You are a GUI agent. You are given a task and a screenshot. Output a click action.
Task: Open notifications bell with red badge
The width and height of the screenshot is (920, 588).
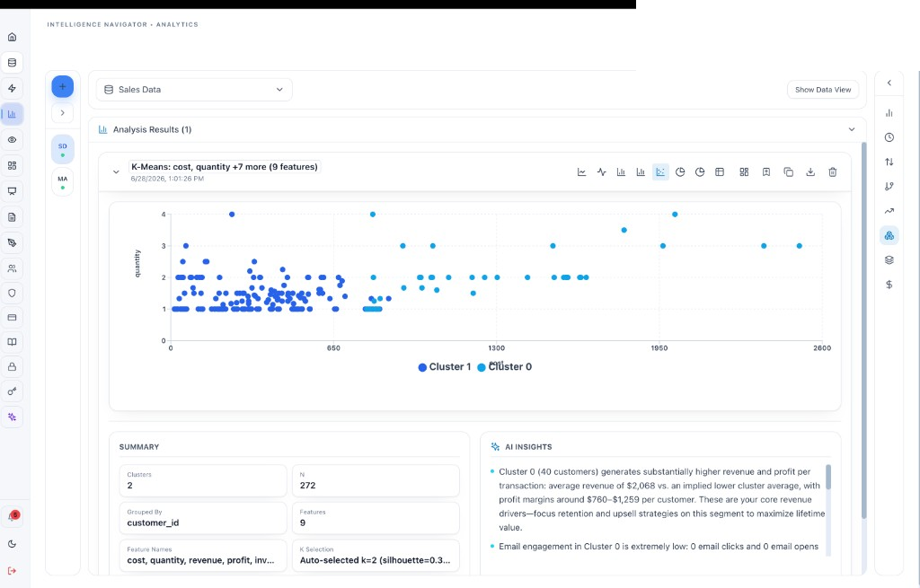[12, 516]
